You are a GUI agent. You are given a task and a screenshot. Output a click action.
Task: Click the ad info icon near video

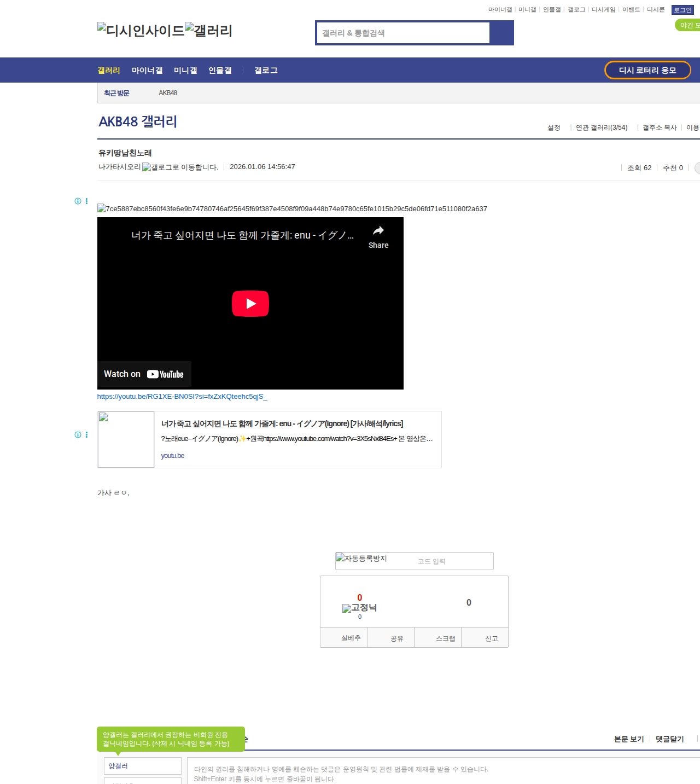78,201
